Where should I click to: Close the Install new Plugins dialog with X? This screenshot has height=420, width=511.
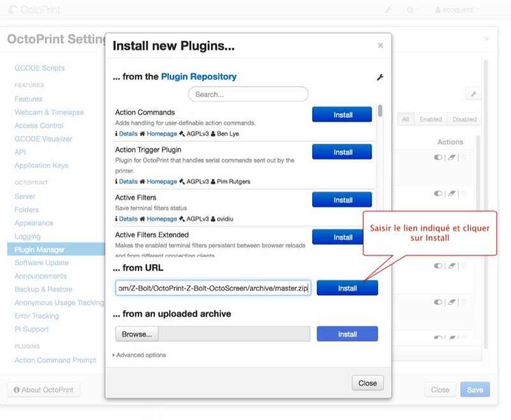point(380,45)
